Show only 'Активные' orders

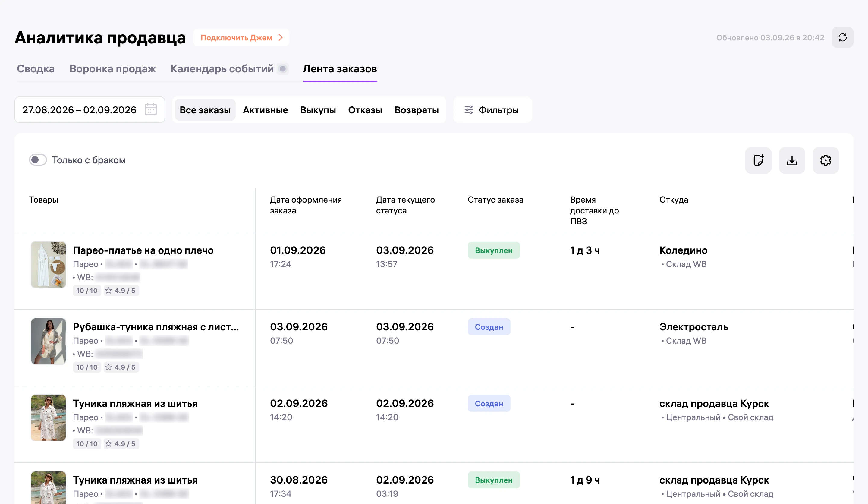tap(265, 110)
